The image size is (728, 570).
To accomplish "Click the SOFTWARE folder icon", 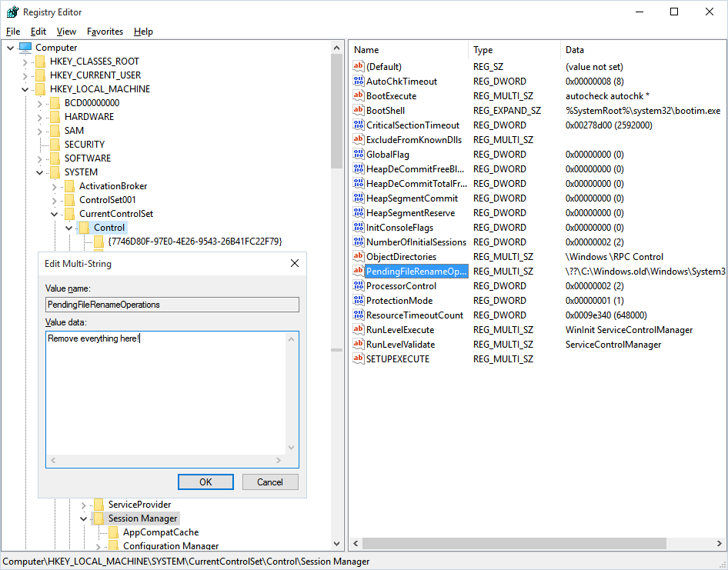I will [x=55, y=158].
